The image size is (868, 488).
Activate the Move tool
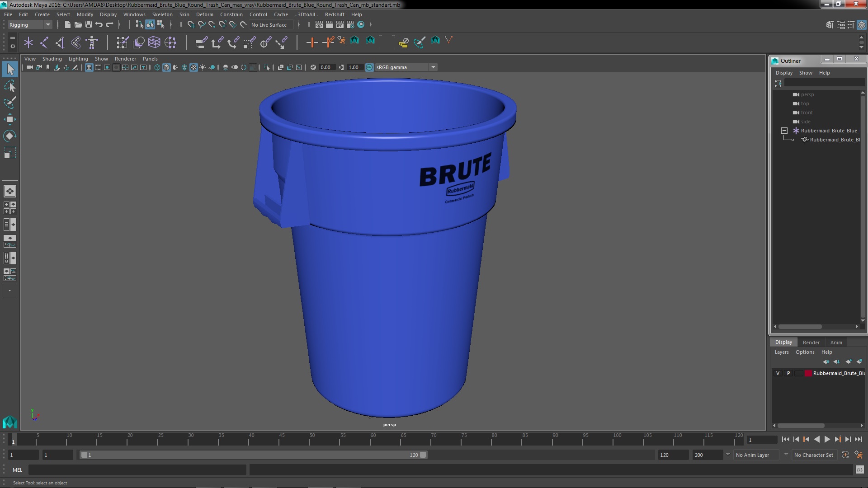tap(10, 119)
